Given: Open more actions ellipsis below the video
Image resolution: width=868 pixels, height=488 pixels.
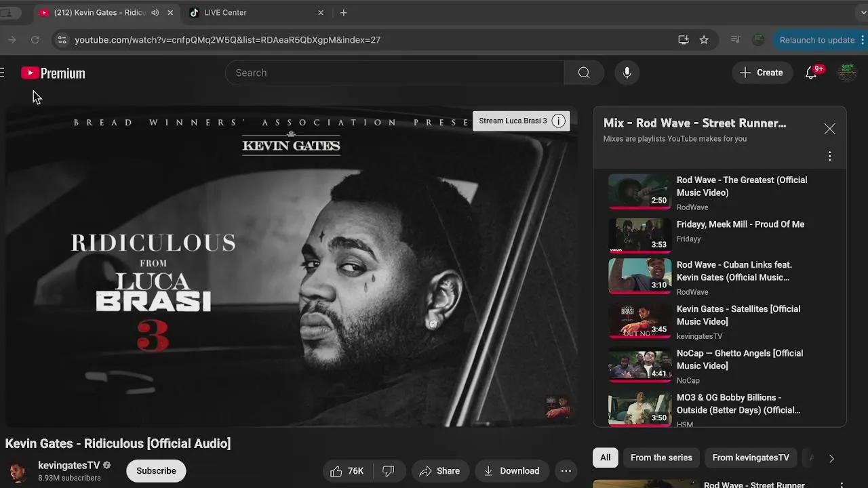Looking at the screenshot, I should coord(566,471).
